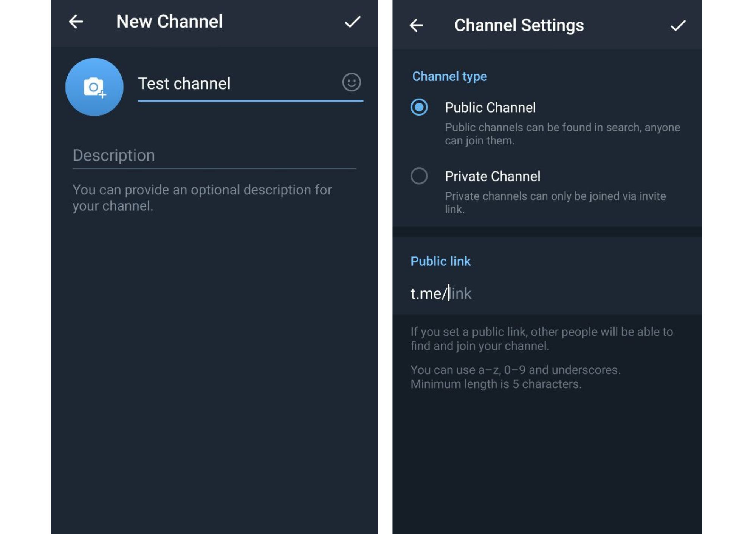Click the 'New Channel' header title
Viewport: 756px width, 534px height.
[169, 22]
